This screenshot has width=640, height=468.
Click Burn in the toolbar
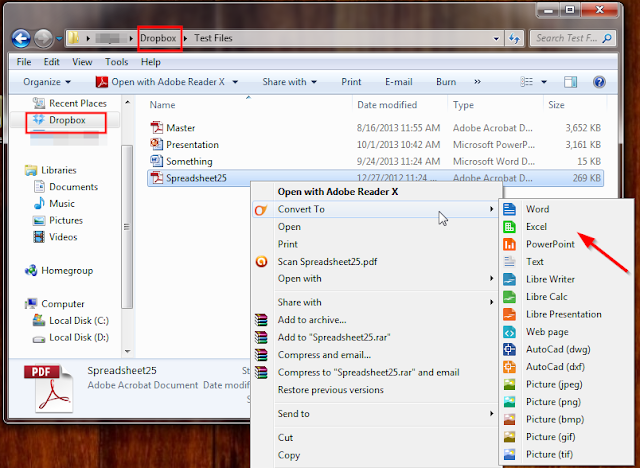click(446, 82)
